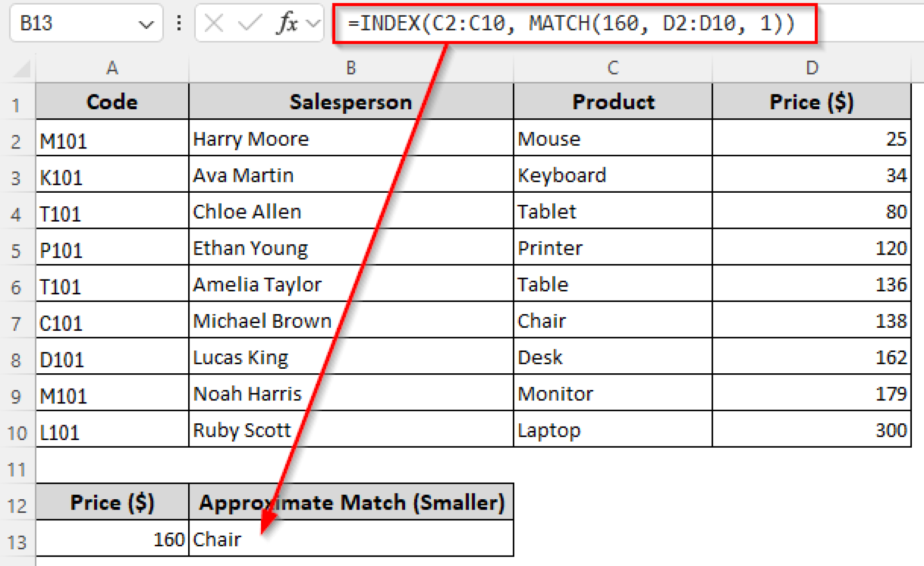Select row header 13
This screenshot has width=924, height=566.
click(x=17, y=538)
